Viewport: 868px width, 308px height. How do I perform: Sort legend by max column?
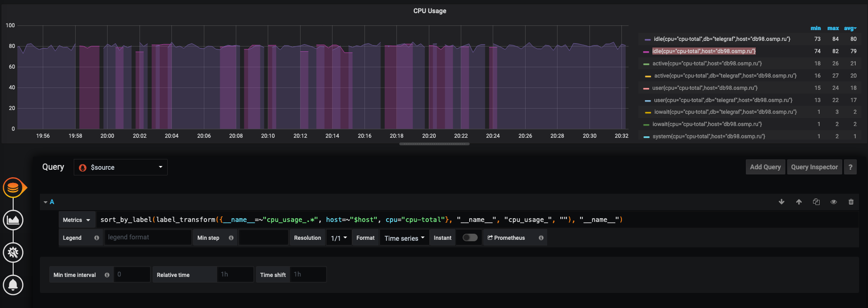point(833,28)
